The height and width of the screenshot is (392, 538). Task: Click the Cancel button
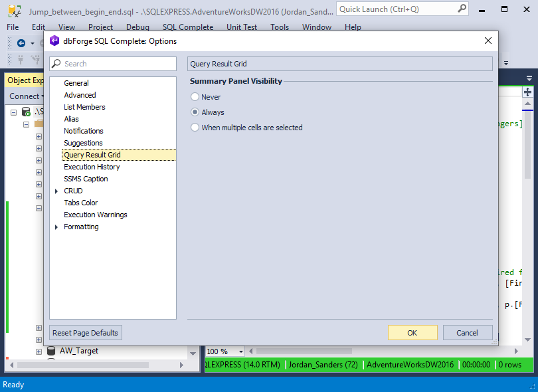pyautogui.click(x=468, y=333)
